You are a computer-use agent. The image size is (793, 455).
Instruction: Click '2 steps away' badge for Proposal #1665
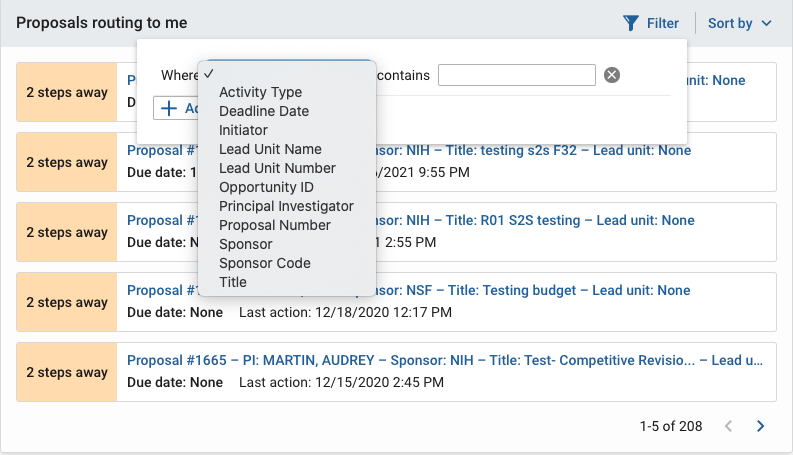(x=67, y=372)
